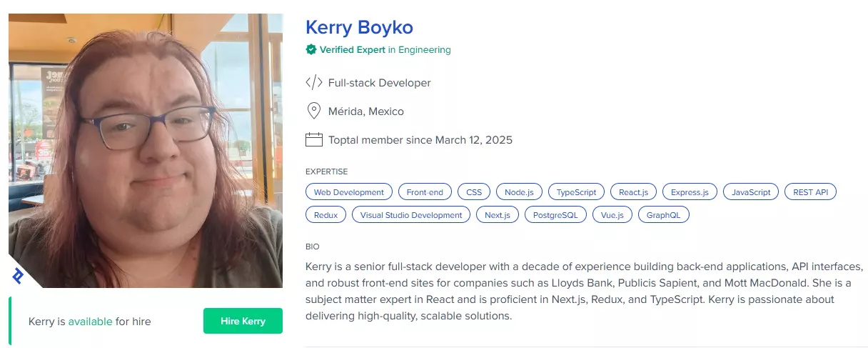Open the profile photo thumbnail
The width and height of the screenshot is (868, 348).
click(x=146, y=150)
